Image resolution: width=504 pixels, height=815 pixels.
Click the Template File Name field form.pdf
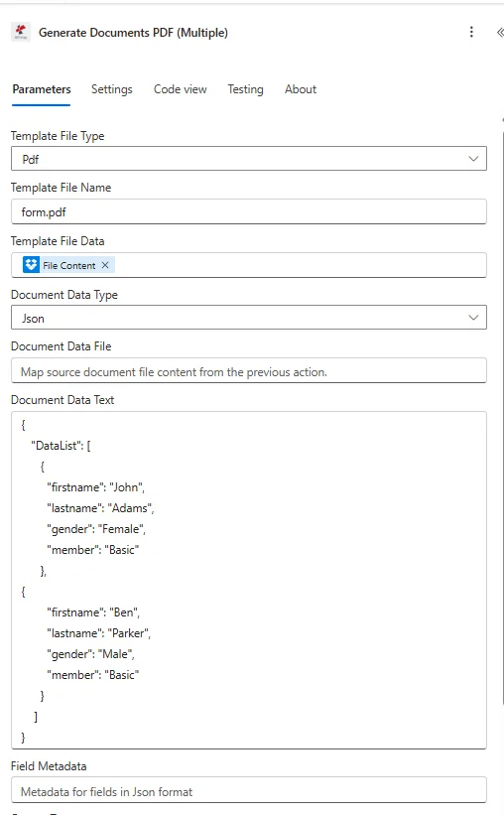click(x=249, y=212)
